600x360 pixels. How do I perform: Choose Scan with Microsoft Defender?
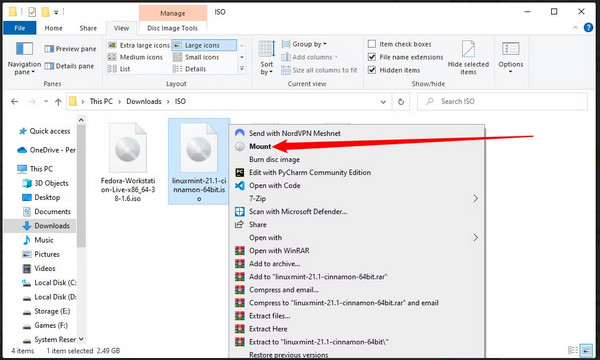click(298, 212)
